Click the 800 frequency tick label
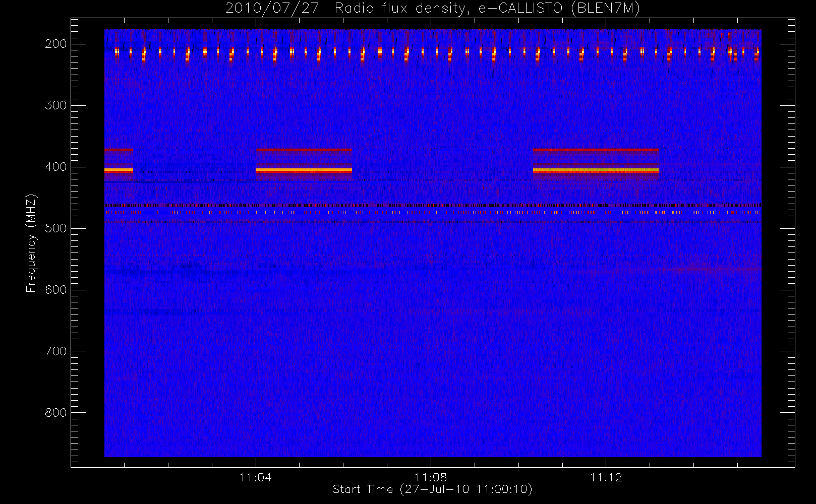Image resolution: width=816 pixels, height=504 pixels. (56, 413)
